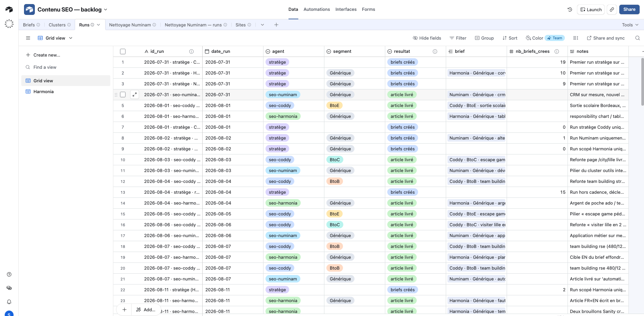Switch to the Automations tab
Image resolution: width=644 pixels, height=316 pixels.
click(x=317, y=9)
